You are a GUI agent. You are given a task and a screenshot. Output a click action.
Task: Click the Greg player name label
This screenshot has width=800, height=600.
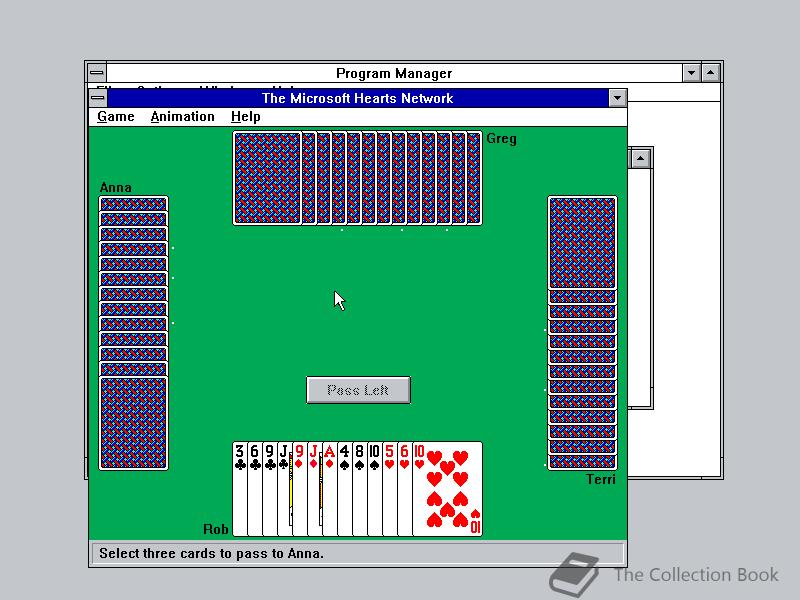pos(501,139)
